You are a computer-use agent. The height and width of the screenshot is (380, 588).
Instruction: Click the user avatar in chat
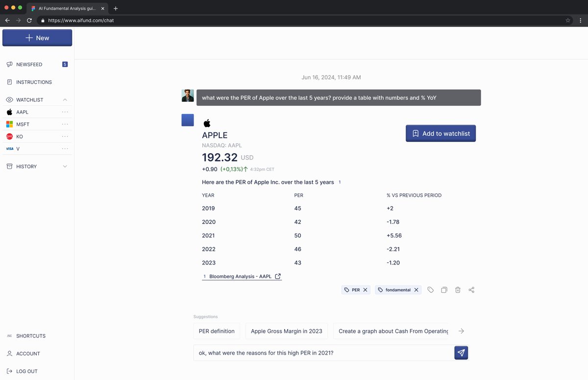188,95
